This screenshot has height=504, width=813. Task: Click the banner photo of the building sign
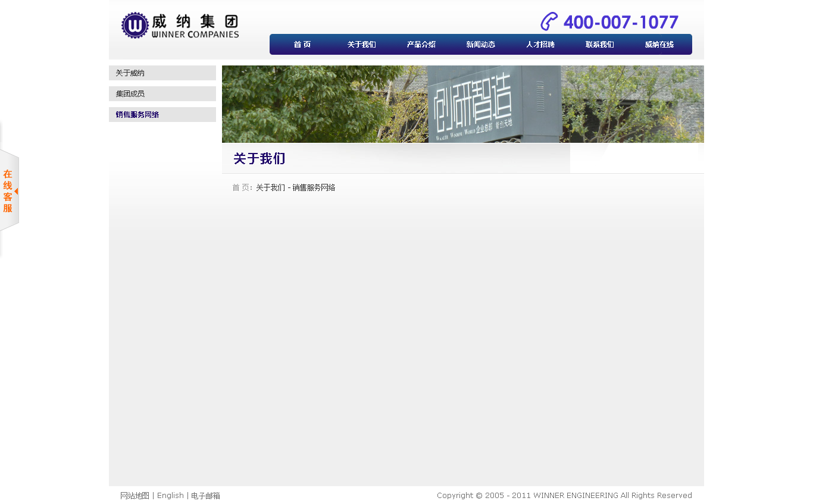click(462, 104)
